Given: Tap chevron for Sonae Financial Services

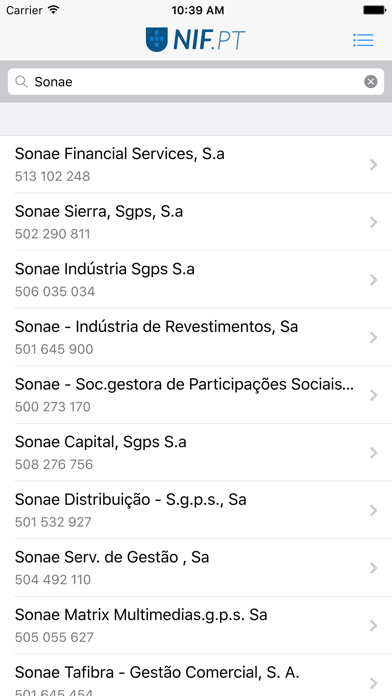Looking at the screenshot, I should (373, 165).
